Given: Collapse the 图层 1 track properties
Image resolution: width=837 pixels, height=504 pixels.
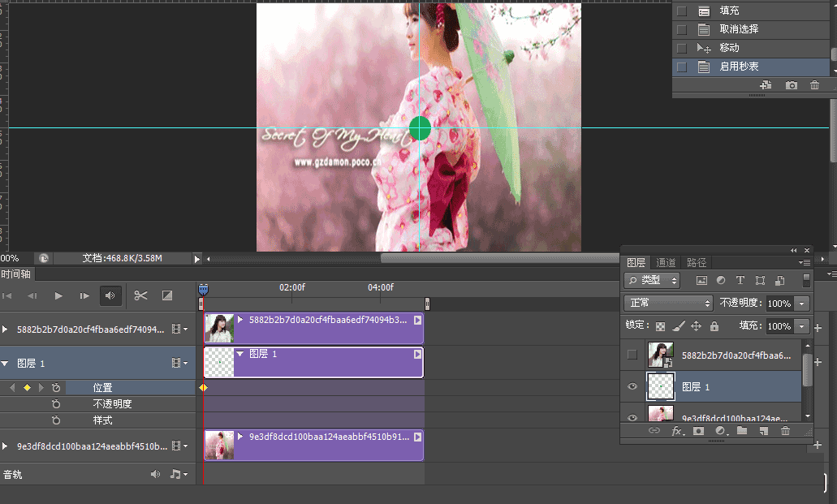Looking at the screenshot, I should [x=5, y=363].
